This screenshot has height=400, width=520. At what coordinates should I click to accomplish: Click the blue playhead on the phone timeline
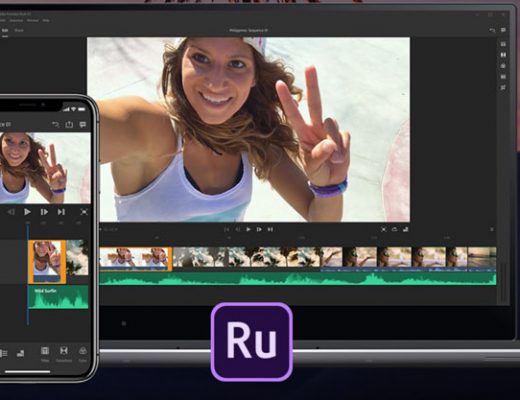28,273
